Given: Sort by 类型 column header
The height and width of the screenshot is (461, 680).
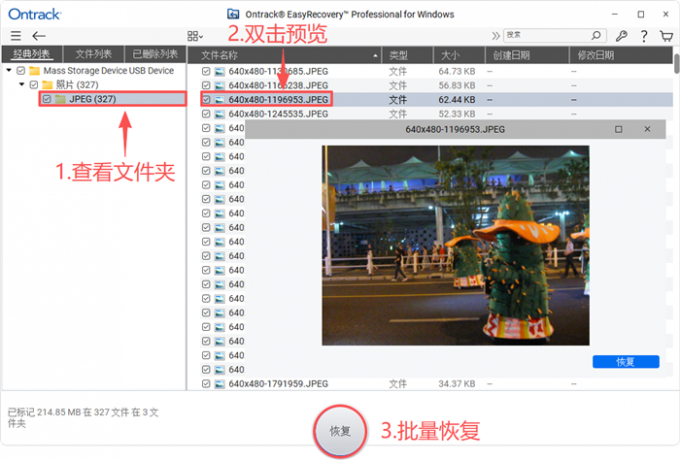Looking at the screenshot, I should (407, 55).
